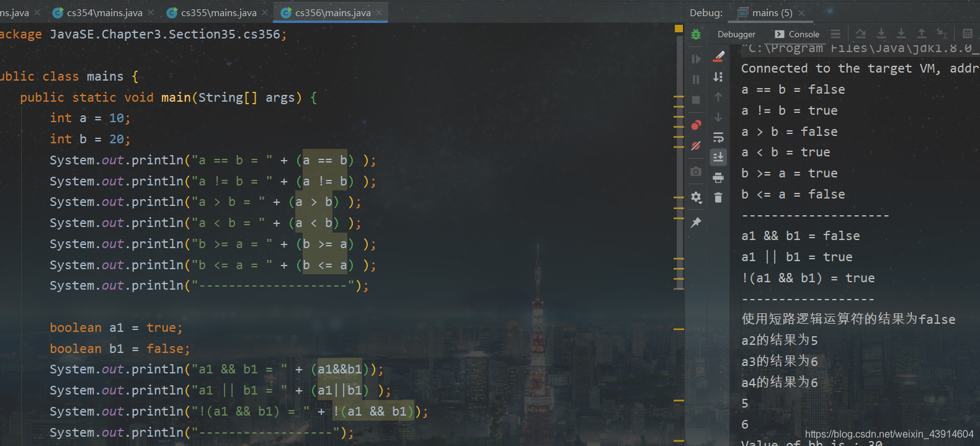Click the sort/fold lines console icon
The image size is (980, 446).
pyautogui.click(x=718, y=77)
